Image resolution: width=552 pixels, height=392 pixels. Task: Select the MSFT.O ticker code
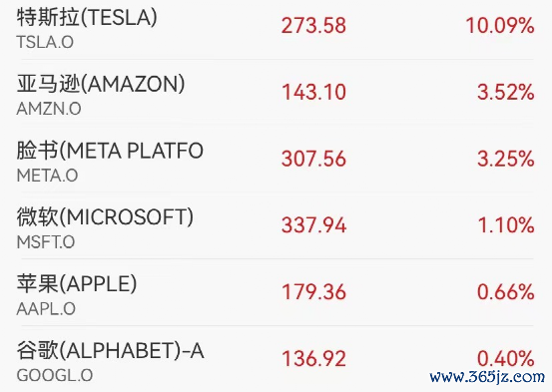click(46, 242)
